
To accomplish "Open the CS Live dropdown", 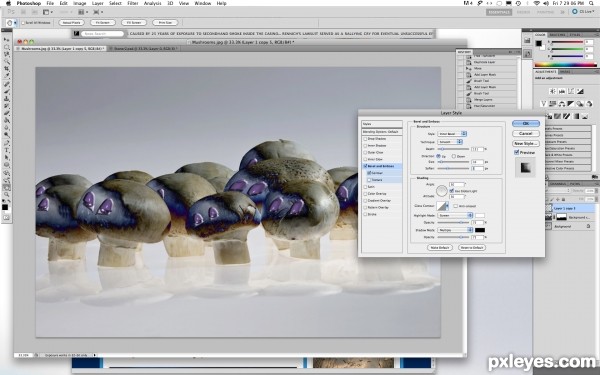I will 583,12.
